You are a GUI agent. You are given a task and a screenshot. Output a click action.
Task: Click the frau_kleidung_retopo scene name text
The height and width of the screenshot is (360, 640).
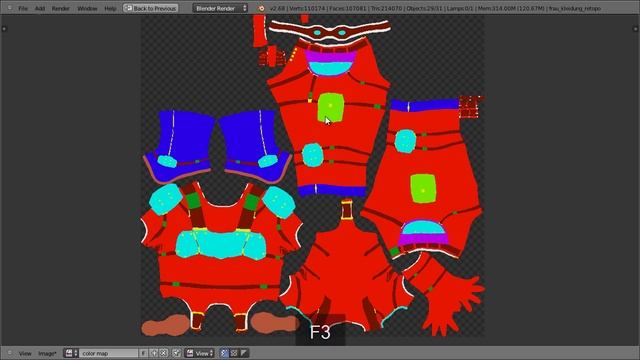575,8
